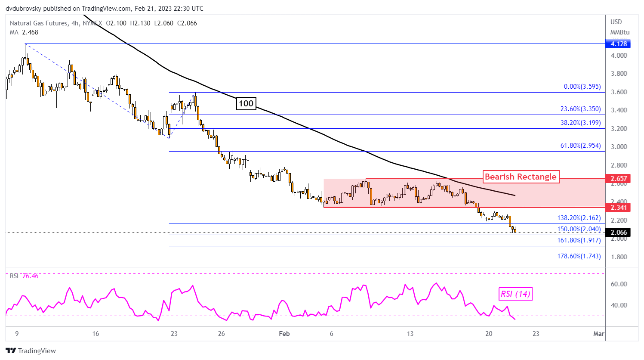This screenshot has height=360, width=644.
Task: Click the 23.60%(3.350) Fibonacci label
Action: [x=580, y=109]
